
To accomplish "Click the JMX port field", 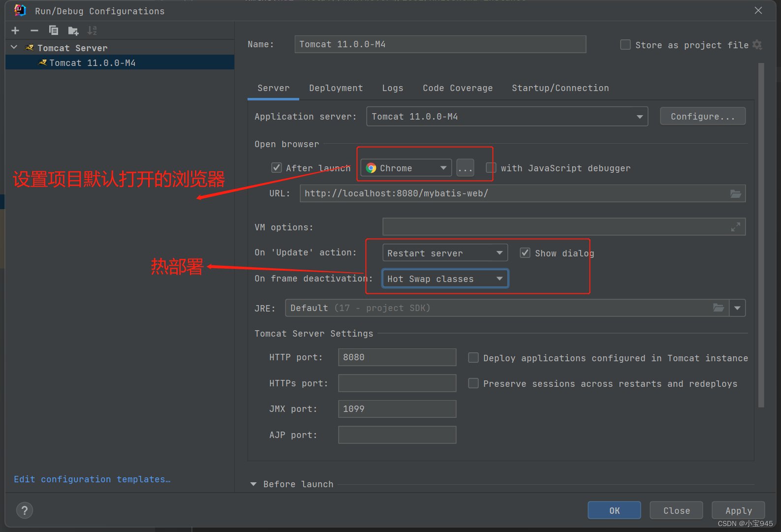I will click(397, 409).
